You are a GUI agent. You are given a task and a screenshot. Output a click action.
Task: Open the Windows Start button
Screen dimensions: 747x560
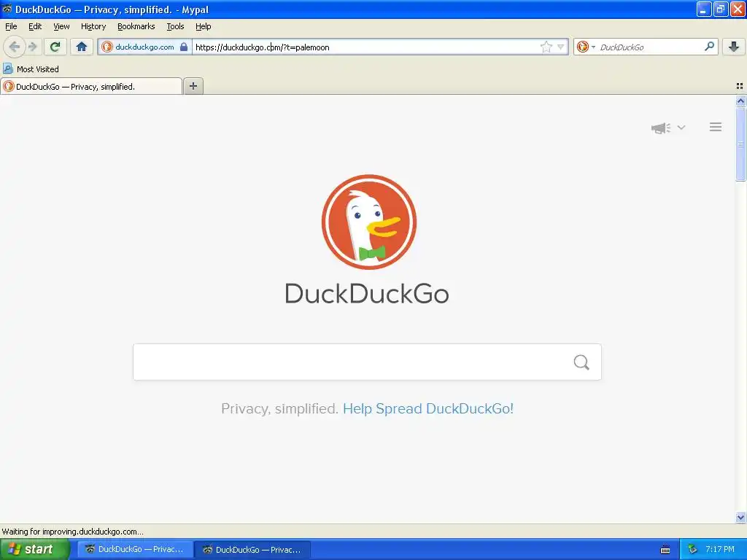click(x=34, y=549)
